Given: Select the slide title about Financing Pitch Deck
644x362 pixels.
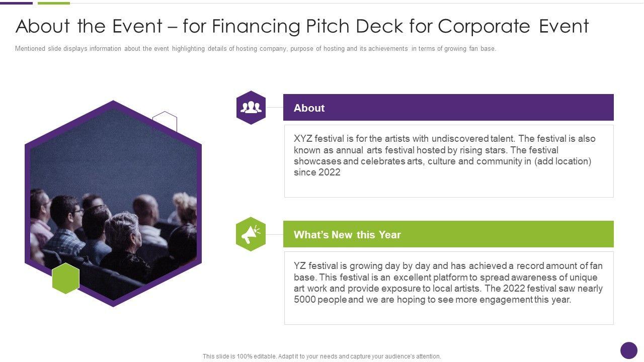Looking at the screenshot, I should [x=302, y=26].
